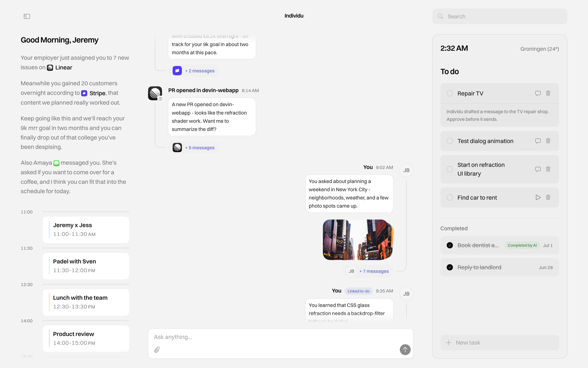Click the CSS glass refraction message bubble

click(349, 310)
